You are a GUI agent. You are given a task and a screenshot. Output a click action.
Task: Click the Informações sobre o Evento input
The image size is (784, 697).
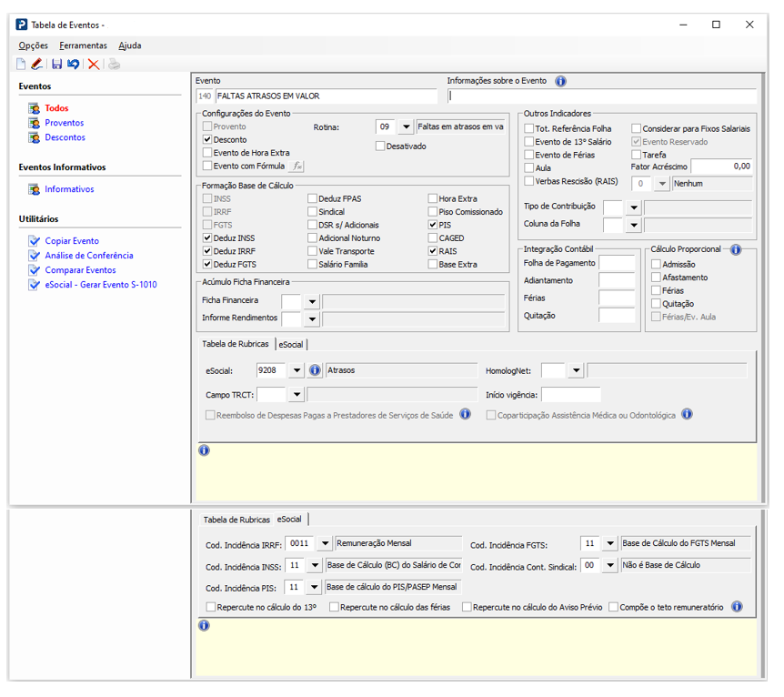[602, 96]
